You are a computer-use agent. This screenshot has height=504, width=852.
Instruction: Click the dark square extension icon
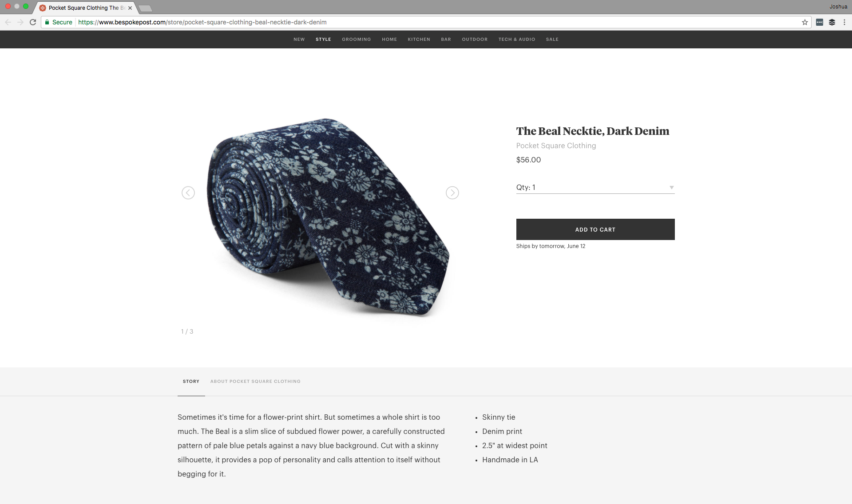point(819,22)
